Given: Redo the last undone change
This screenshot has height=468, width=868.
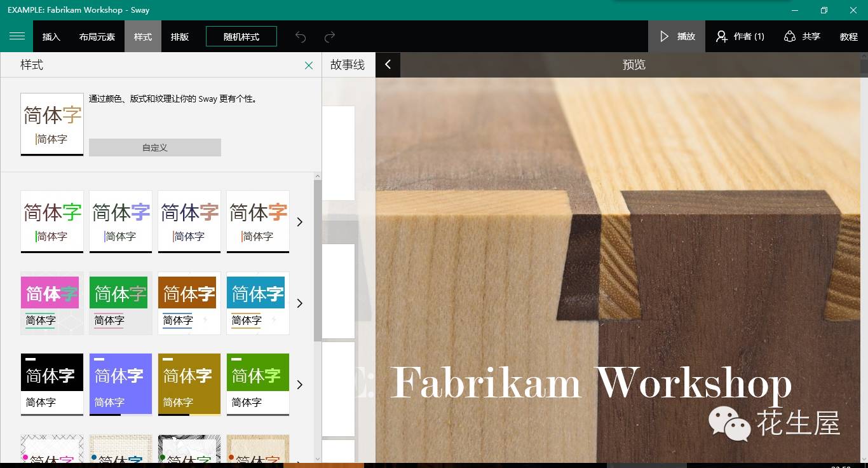Looking at the screenshot, I should [330, 37].
